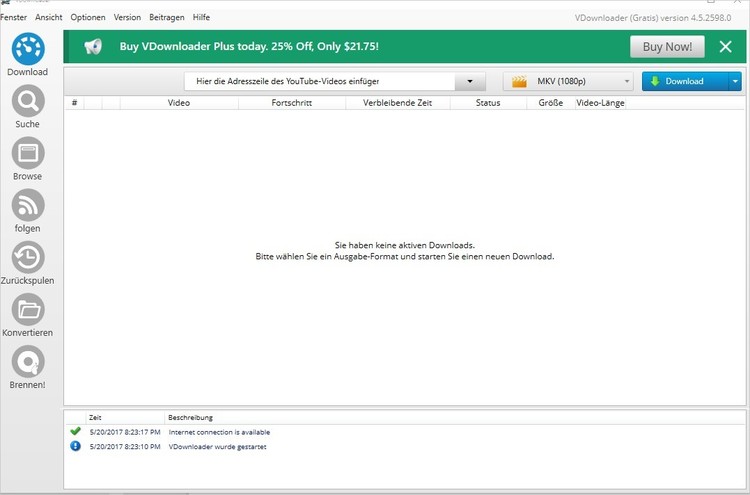Screen dimensions: 750x495
Task: Select log entry 'VDownloader wurde gestartet'
Action: click(217, 447)
